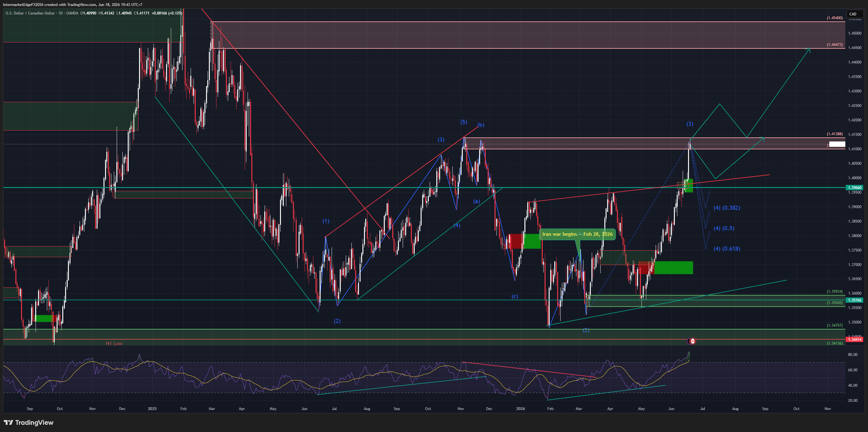Click the '(4) (0.618)' retracement label

point(727,249)
